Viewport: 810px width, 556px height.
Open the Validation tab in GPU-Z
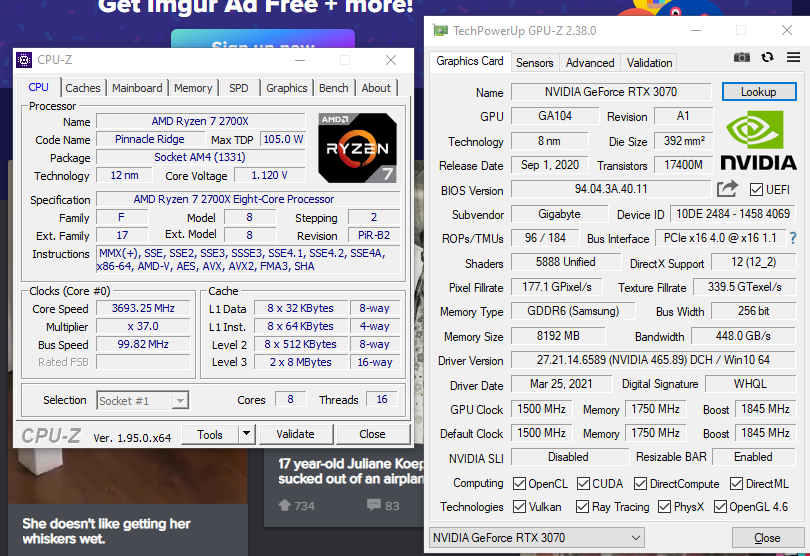tap(649, 63)
